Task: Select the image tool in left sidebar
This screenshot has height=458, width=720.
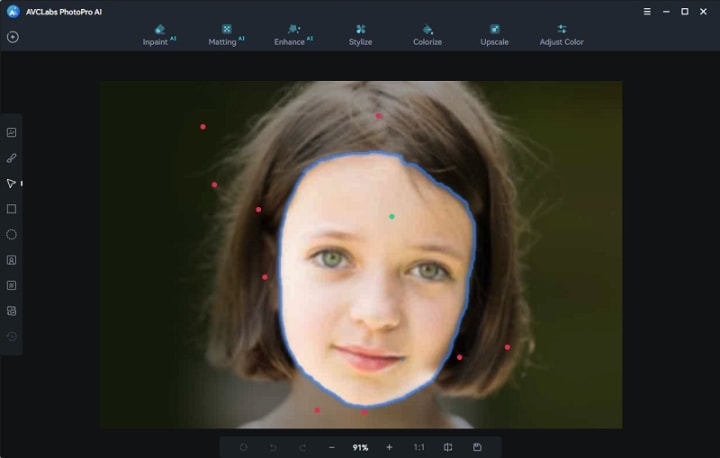Action: pos(11,133)
